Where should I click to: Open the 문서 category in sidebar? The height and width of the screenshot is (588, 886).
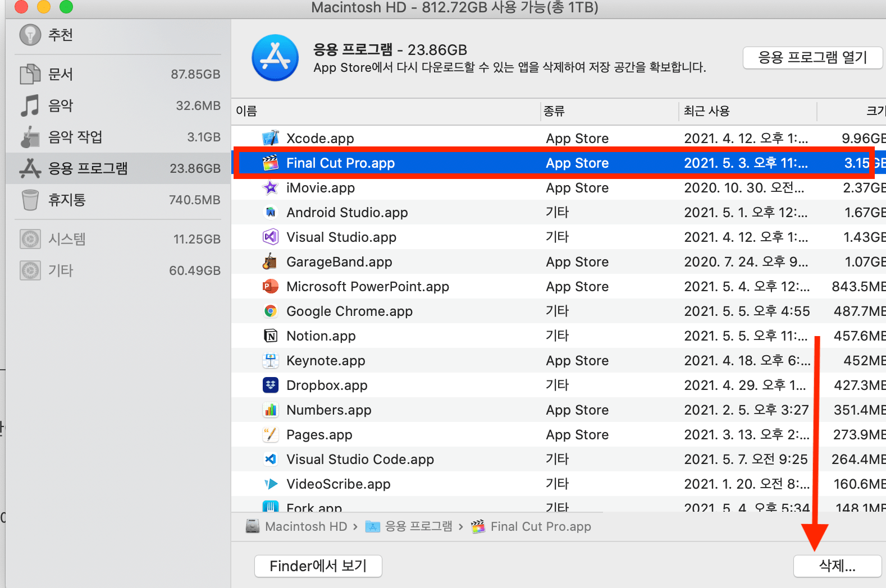(x=118, y=74)
